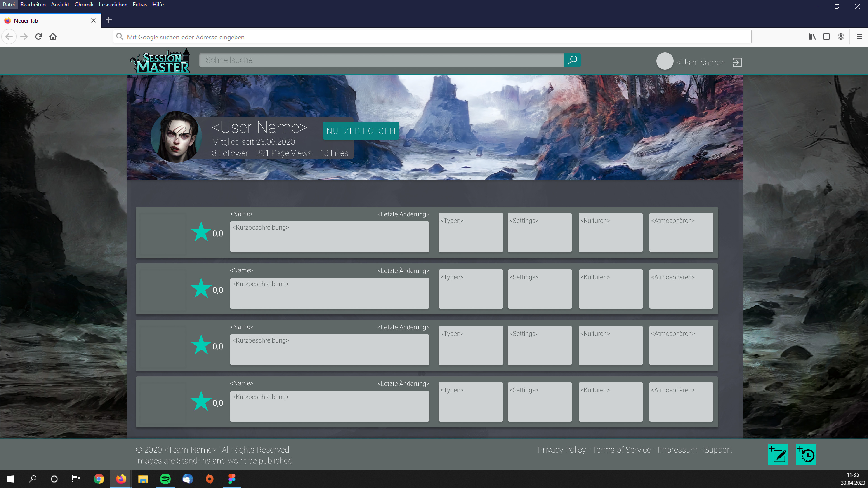The image size is (868, 488).
Task: Click the Firefox back arrow
Action: coord(9,37)
